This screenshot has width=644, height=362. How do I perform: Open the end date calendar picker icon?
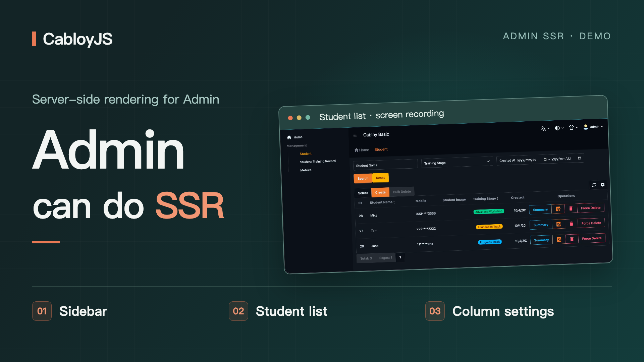[580, 158]
